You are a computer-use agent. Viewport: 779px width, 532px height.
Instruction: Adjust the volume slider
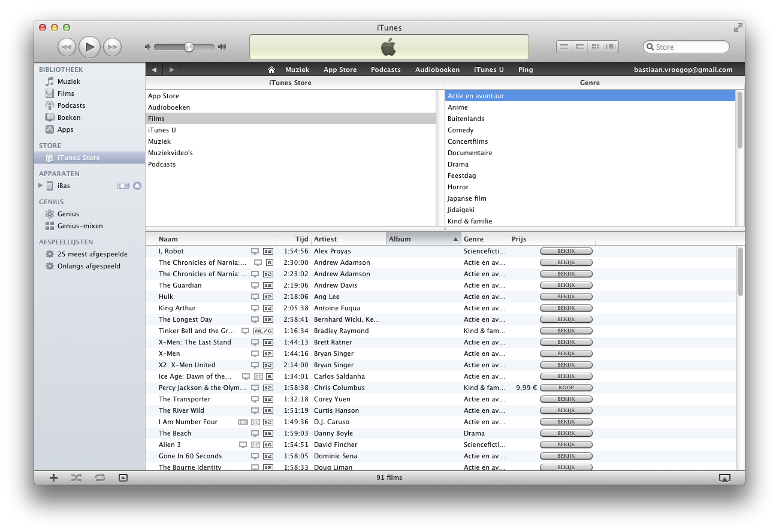(x=189, y=47)
